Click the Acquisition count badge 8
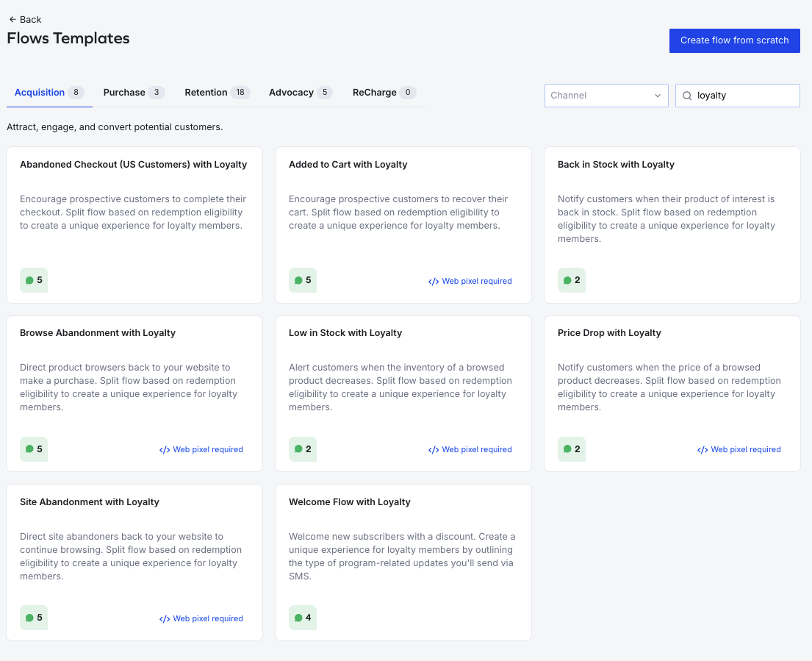 76,93
